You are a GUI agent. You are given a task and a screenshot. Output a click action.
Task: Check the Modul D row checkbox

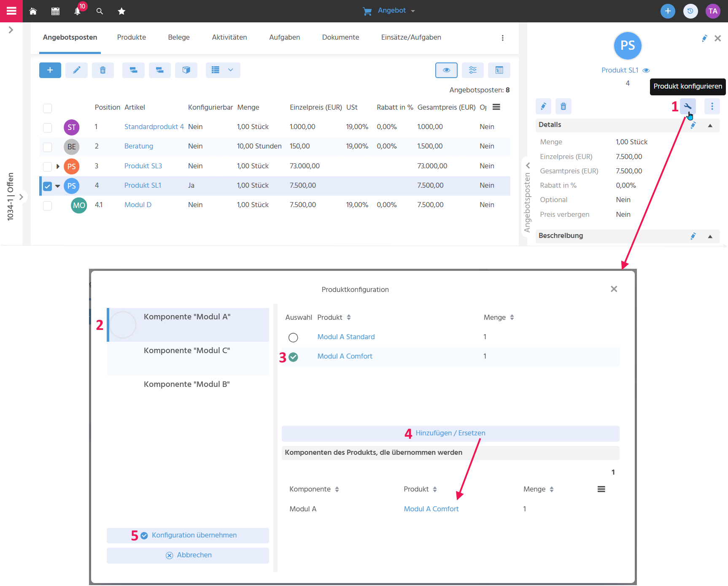(48, 205)
